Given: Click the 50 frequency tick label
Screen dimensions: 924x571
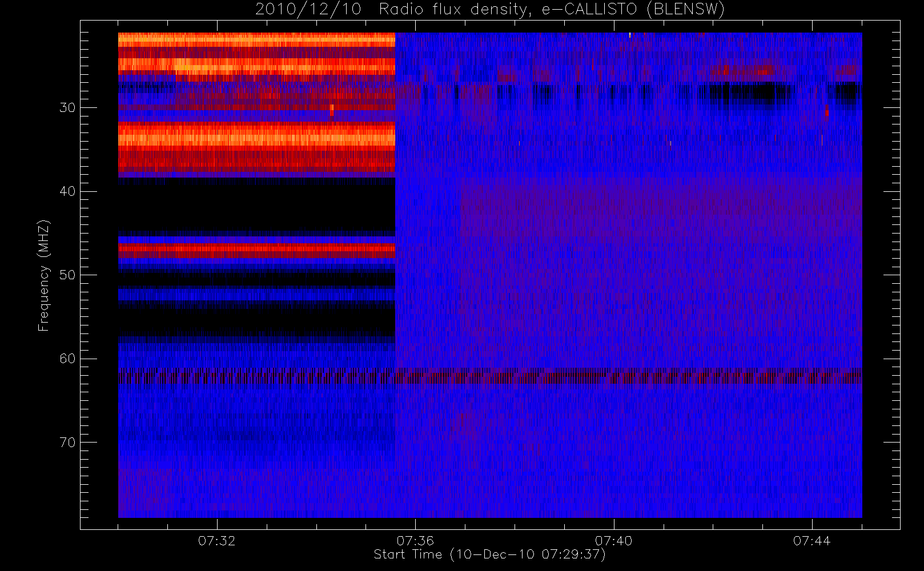Looking at the screenshot, I should click(67, 275).
